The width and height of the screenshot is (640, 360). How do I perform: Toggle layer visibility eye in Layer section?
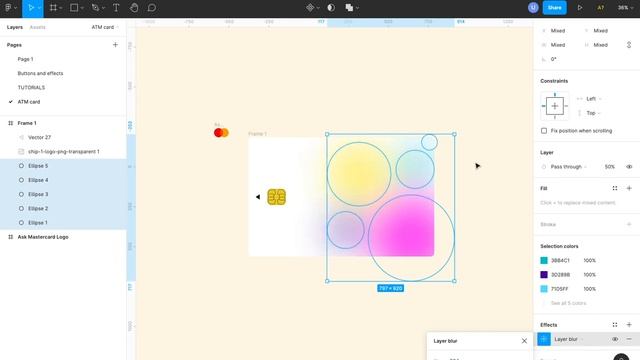[x=629, y=167]
